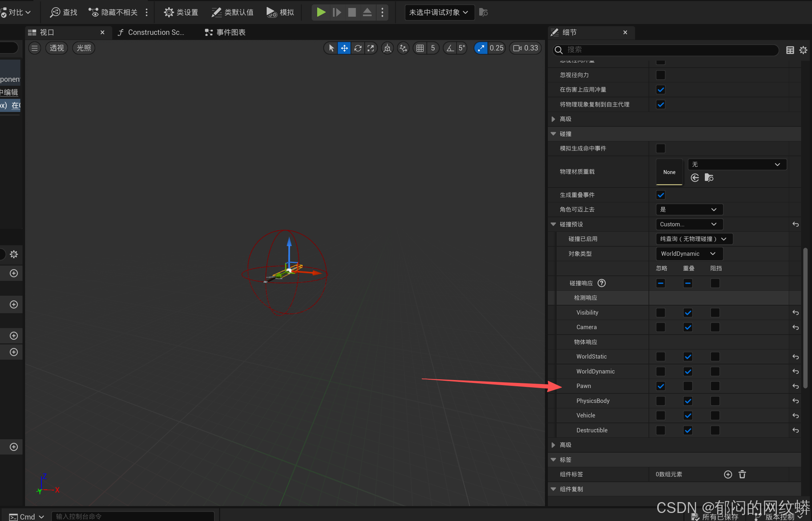
Task: Click the trash icon to empty 组件标签
Action: point(742,474)
